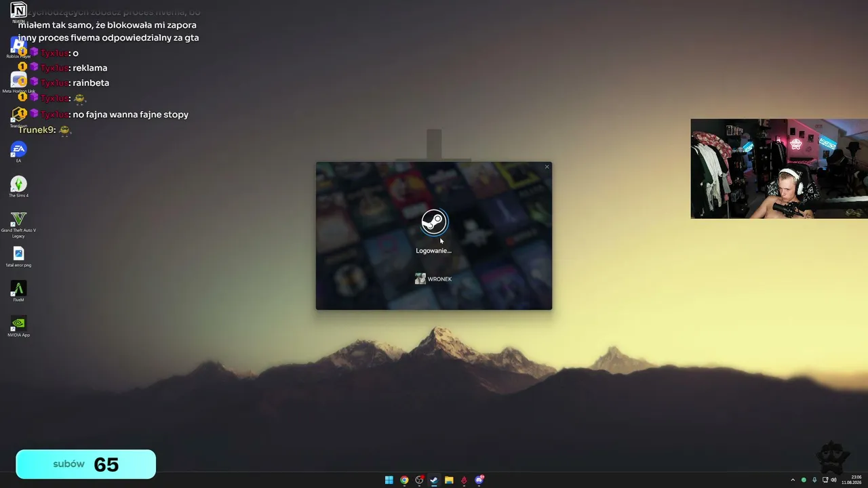Viewport: 868px width, 488px height.
Task: Launch the Roblox Player desktop shortcut
Action: [x=18, y=47]
